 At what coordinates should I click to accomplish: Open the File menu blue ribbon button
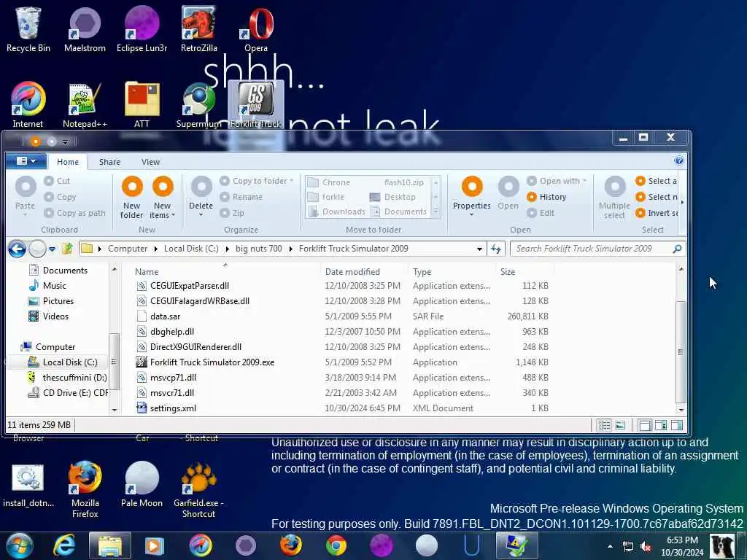click(26, 161)
